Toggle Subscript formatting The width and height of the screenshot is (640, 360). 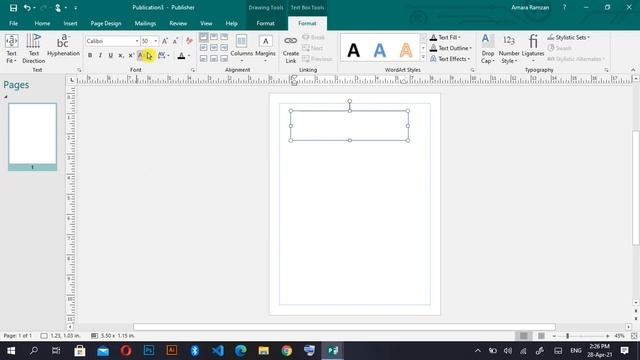point(120,56)
